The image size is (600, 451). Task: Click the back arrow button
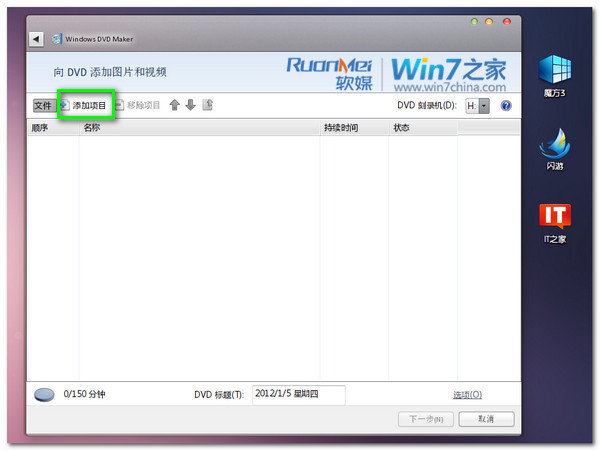[x=36, y=39]
